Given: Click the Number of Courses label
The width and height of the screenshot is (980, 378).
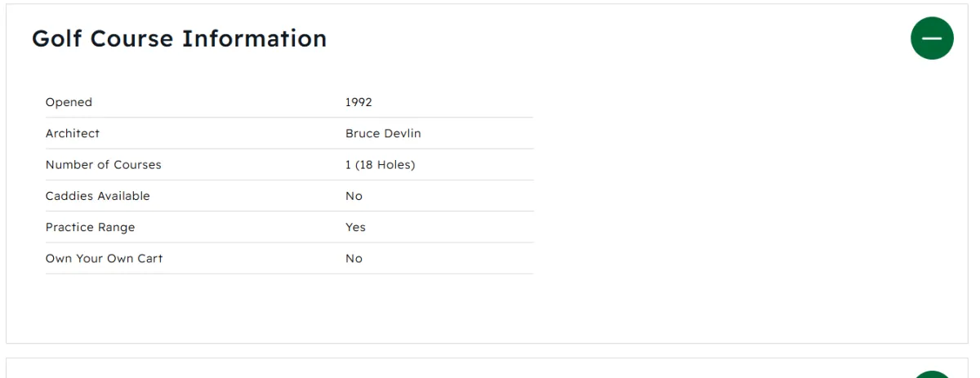Looking at the screenshot, I should point(104,165).
